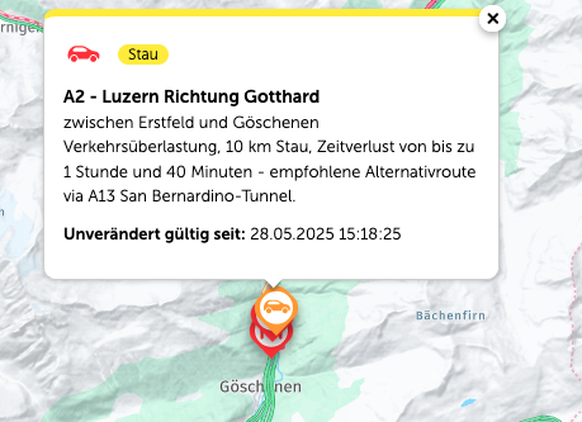Click the orange car map marker
582x422 pixels.
click(x=276, y=309)
